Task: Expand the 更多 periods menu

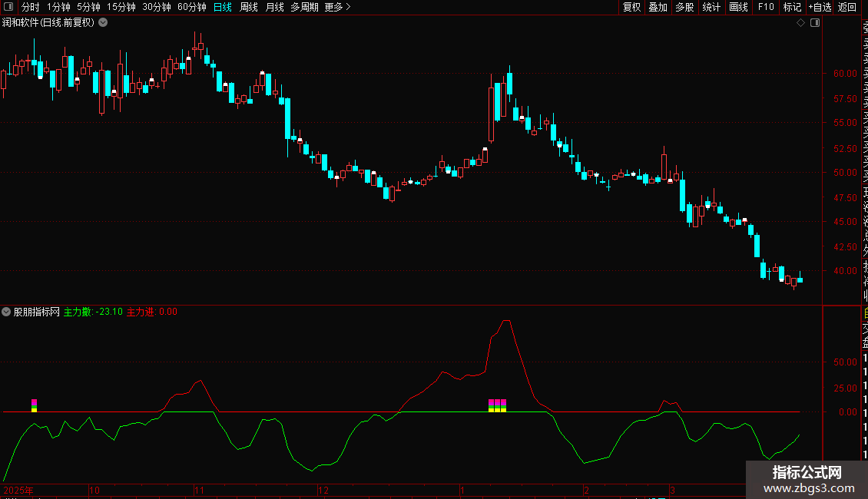Action: (x=338, y=7)
